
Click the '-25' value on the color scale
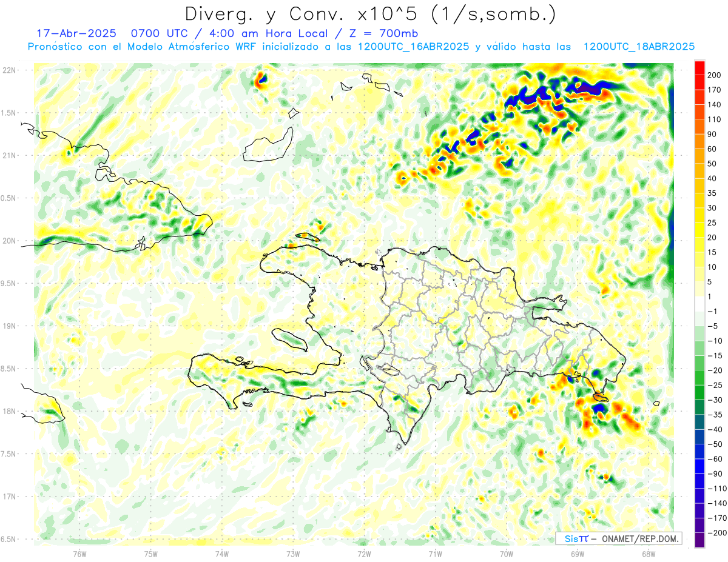pyautogui.click(x=715, y=385)
